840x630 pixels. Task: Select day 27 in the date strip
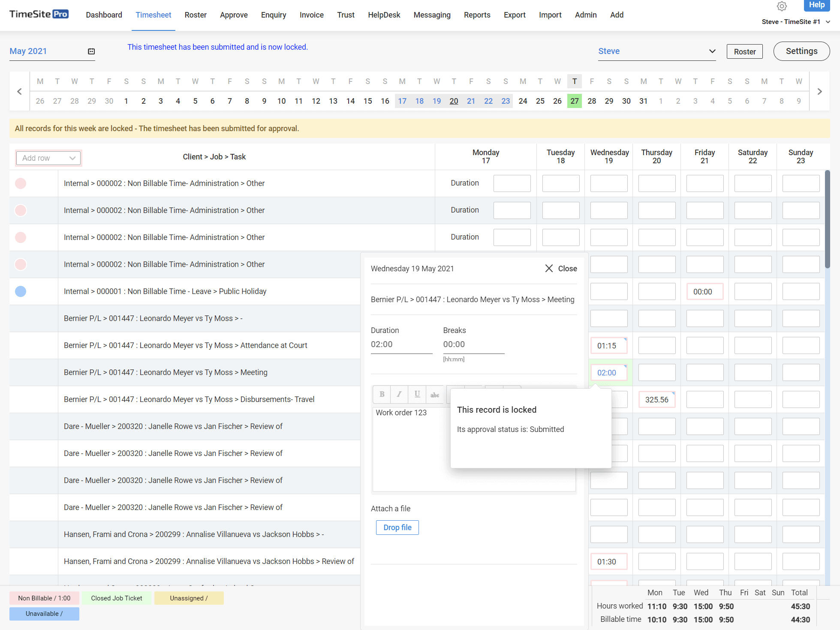[x=575, y=101]
